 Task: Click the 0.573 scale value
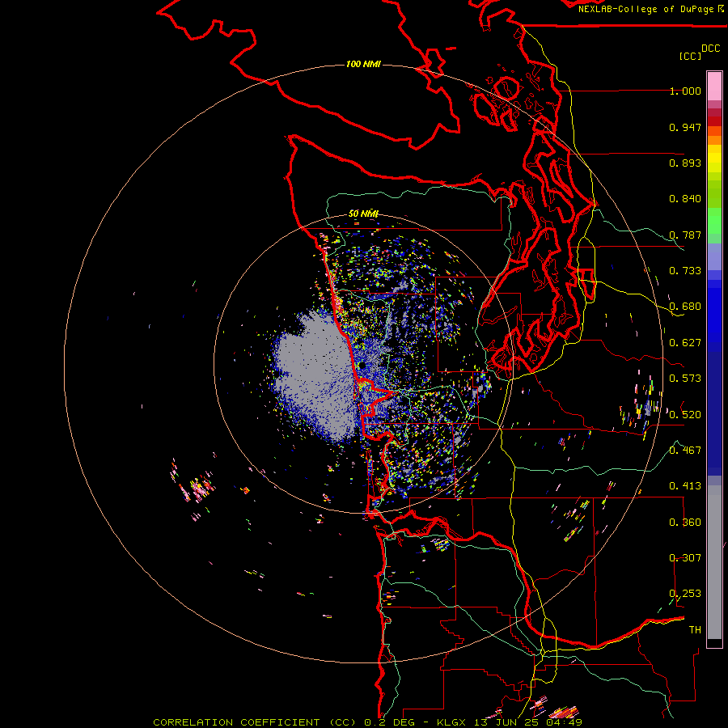pos(685,379)
